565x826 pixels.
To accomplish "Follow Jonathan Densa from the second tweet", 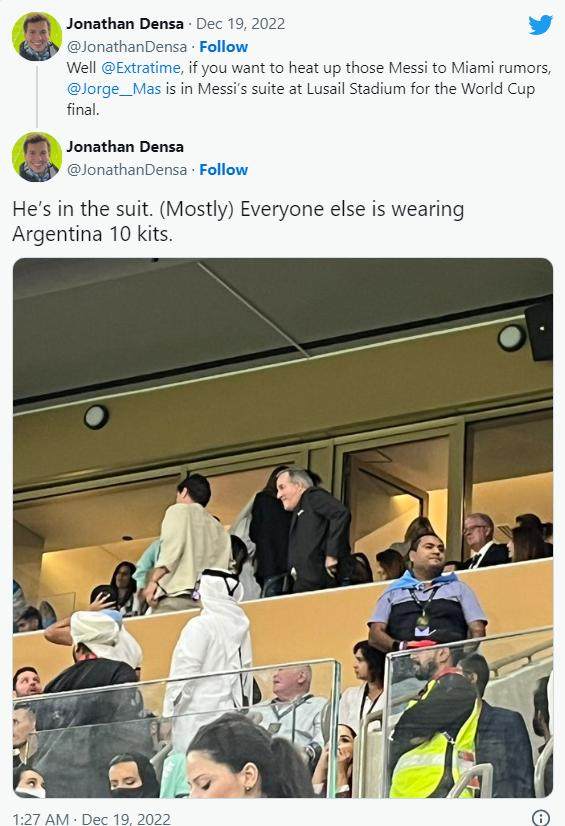I will pyautogui.click(x=223, y=170).
